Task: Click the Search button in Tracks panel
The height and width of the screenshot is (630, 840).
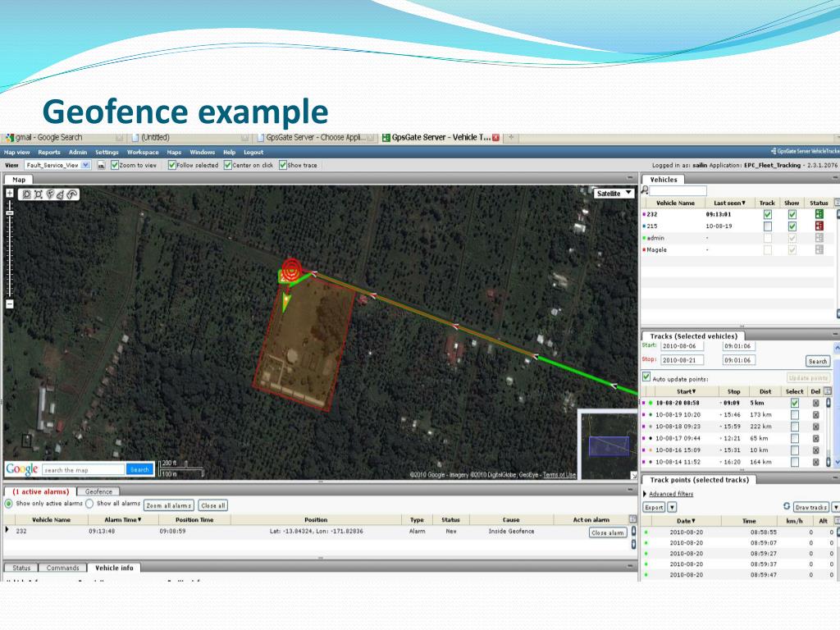Action: pyautogui.click(x=817, y=361)
